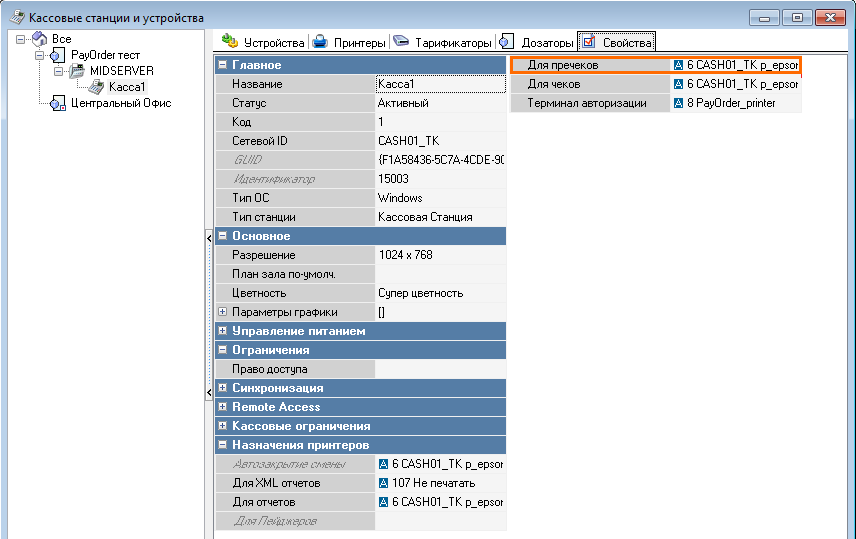The height and width of the screenshot is (539, 856).
Task: Expand the Управление питанием section
Action: coord(222,331)
